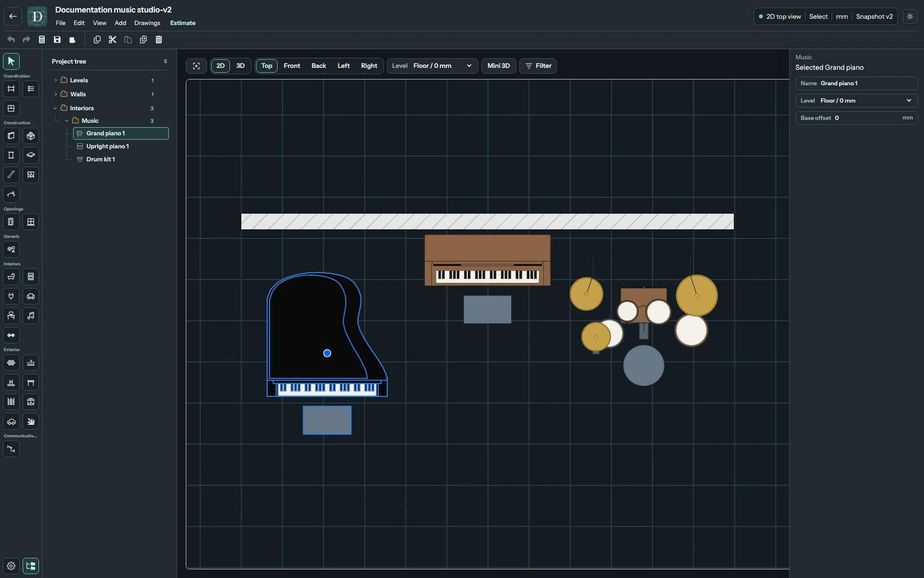Expand the Walls folder in project tree
This screenshot has height=578, width=924.
point(56,94)
